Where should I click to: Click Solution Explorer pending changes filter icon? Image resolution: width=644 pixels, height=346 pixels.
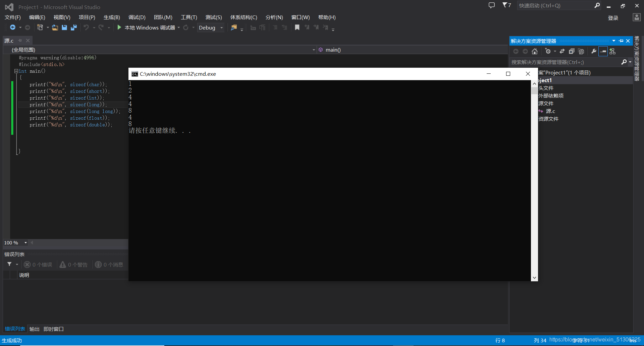(548, 51)
